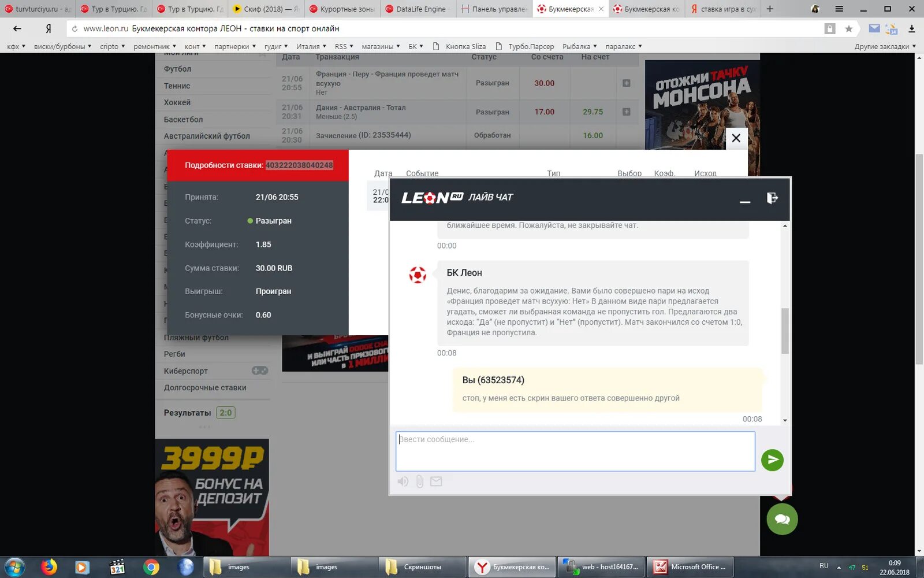Screen dimensions: 924x578
Task: Switch to the turvturciyu.ru tab
Action: coord(38,9)
